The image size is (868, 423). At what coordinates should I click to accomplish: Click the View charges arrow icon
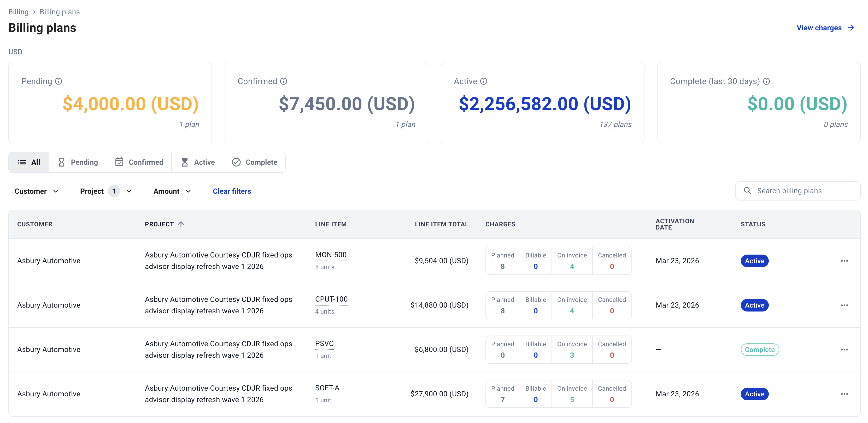click(851, 28)
